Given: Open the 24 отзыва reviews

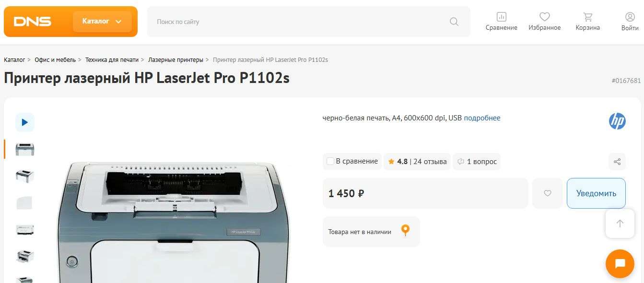Looking at the screenshot, I should click(430, 162).
